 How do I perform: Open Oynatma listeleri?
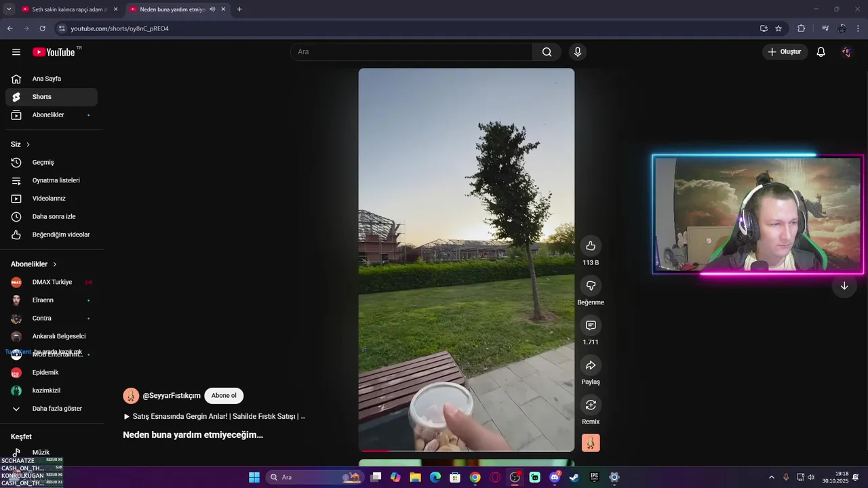pyautogui.click(x=52, y=180)
